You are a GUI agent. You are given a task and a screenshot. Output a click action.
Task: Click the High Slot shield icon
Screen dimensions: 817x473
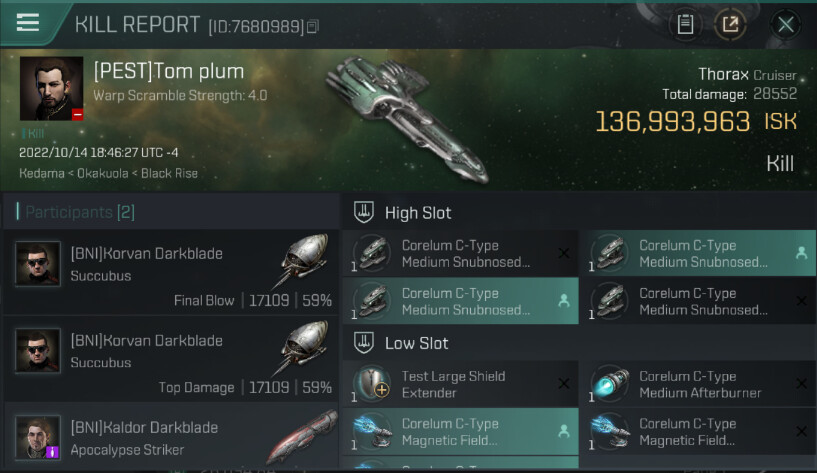click(364, 212)
